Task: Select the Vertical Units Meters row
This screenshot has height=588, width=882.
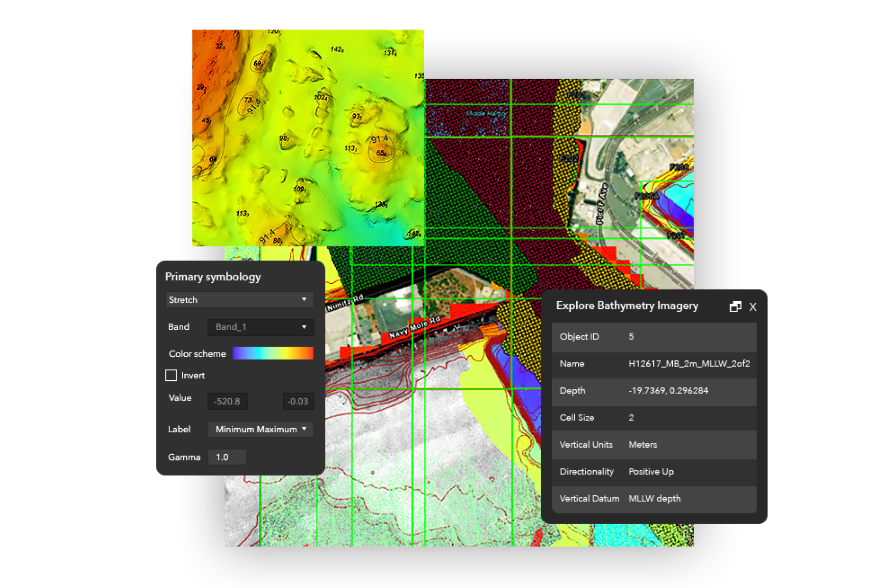Action: tap(654, 445)
